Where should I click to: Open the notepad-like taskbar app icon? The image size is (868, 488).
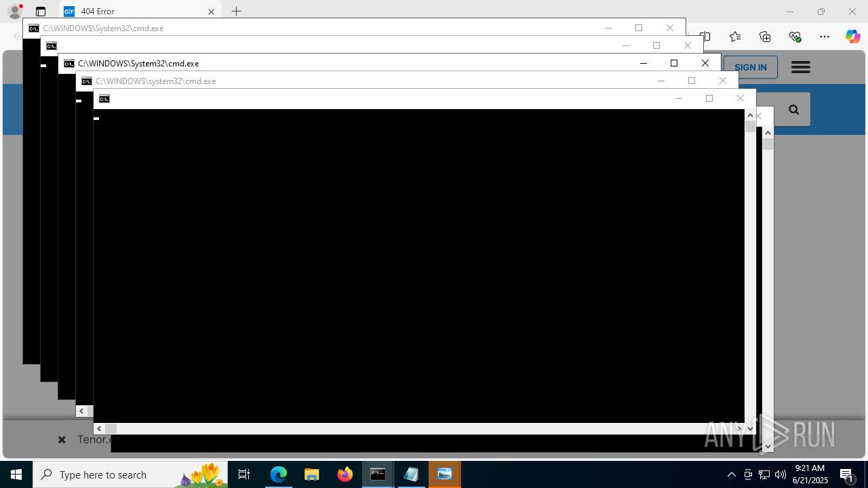411,474
